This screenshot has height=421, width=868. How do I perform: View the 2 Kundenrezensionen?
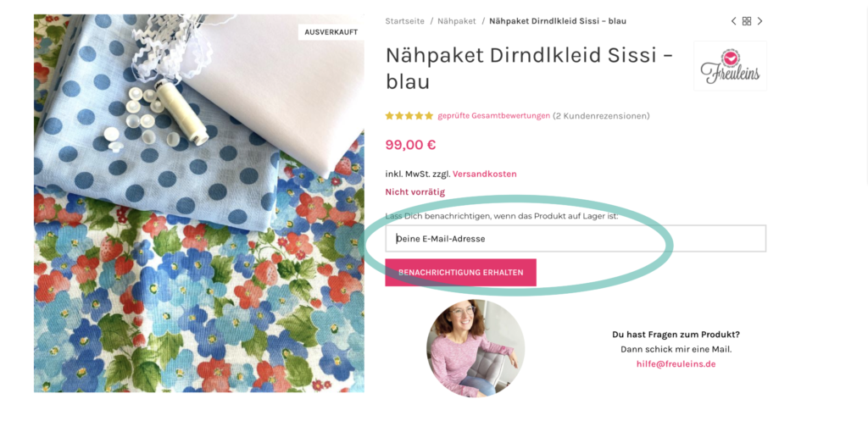601,116
